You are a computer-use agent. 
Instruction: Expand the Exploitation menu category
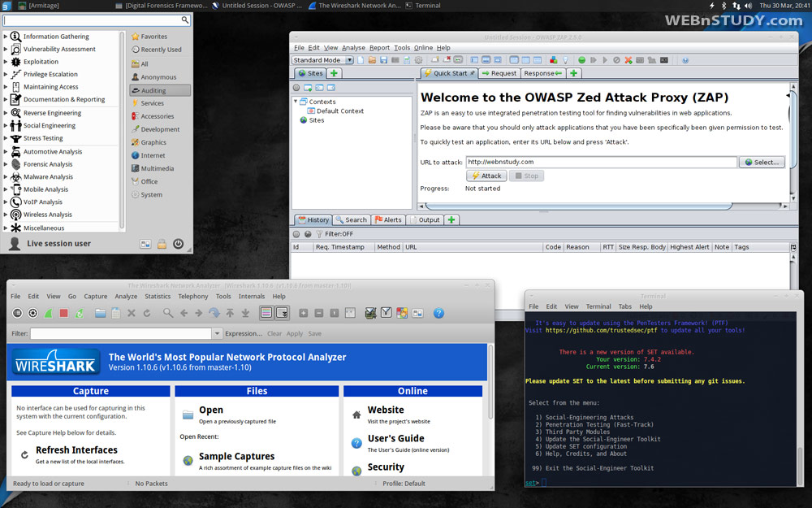coord(6,62)
